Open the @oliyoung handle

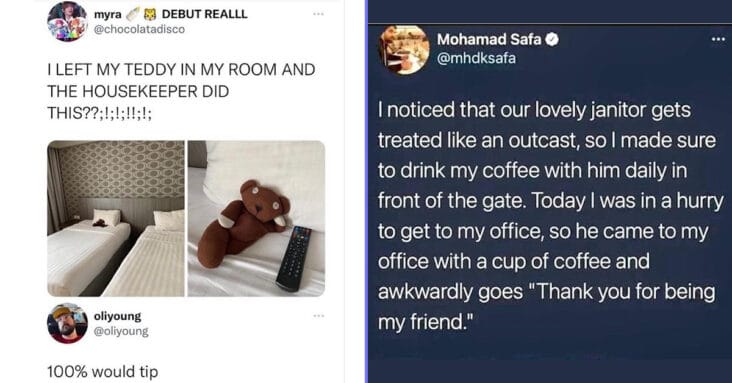tap(121, 331)
